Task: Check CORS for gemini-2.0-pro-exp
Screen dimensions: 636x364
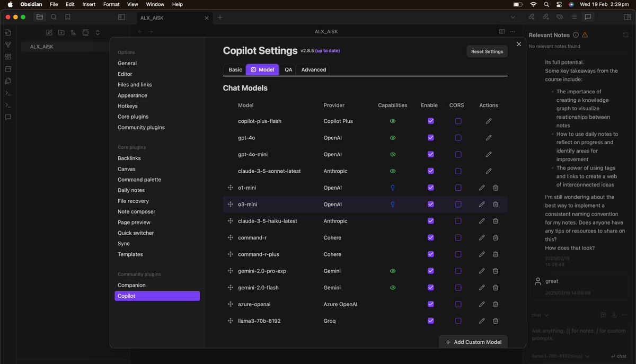Action: click(x=458, y=271)
